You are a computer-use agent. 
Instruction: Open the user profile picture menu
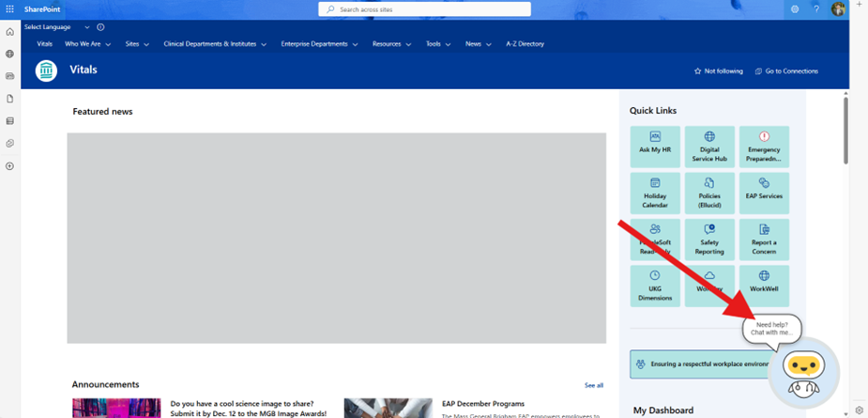pyautogui.click(x=838, y=8)
